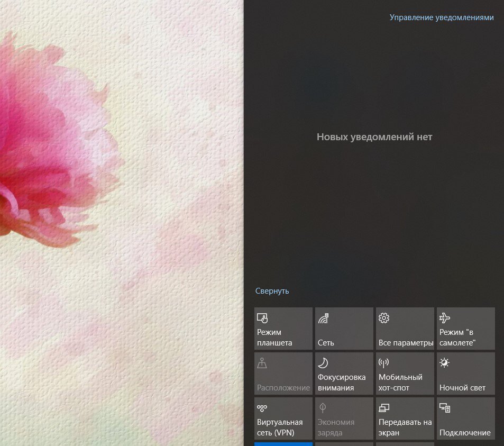Click the Новых уведомлений нет message area

(x=374, y=137)
